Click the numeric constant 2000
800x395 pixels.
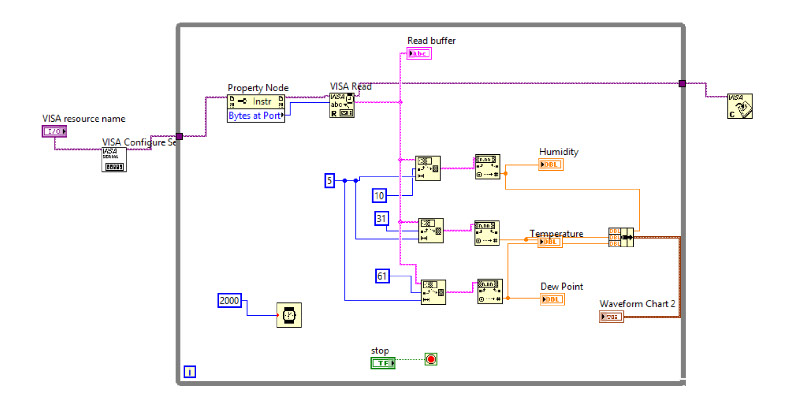[x=229, y=301]
